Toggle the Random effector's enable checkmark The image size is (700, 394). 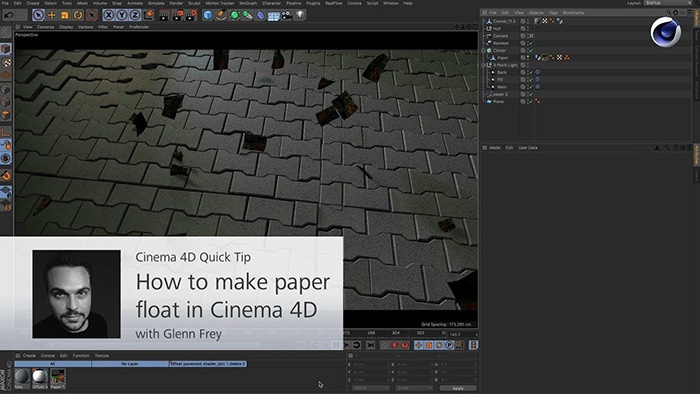point(531,43)
